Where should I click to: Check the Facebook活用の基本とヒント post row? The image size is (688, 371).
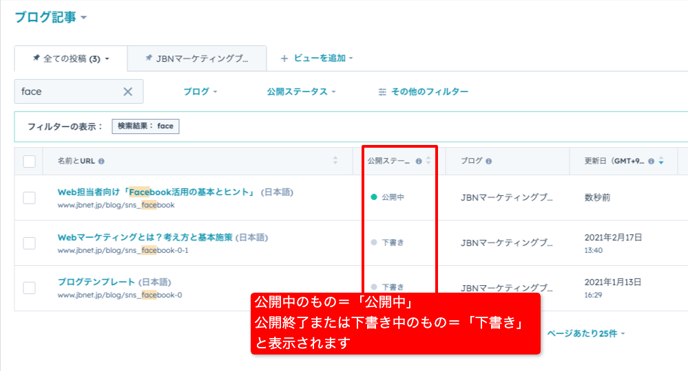[29, 198]
